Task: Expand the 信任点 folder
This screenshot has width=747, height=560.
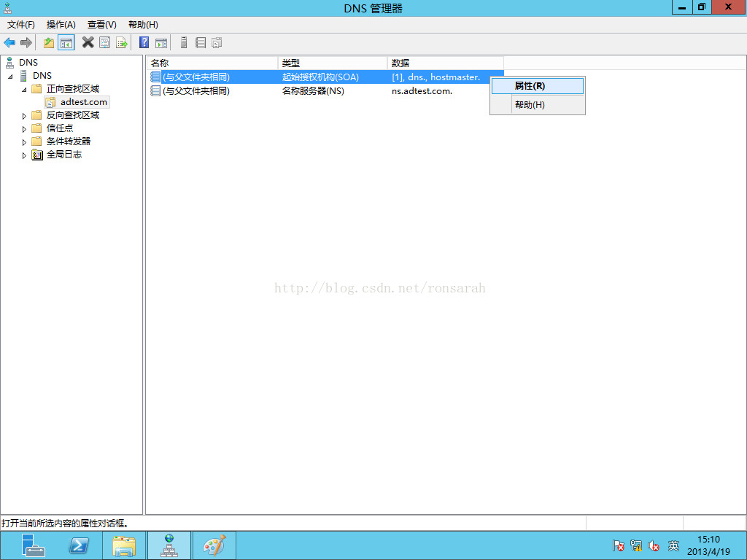Action: (x=24, y=129)
